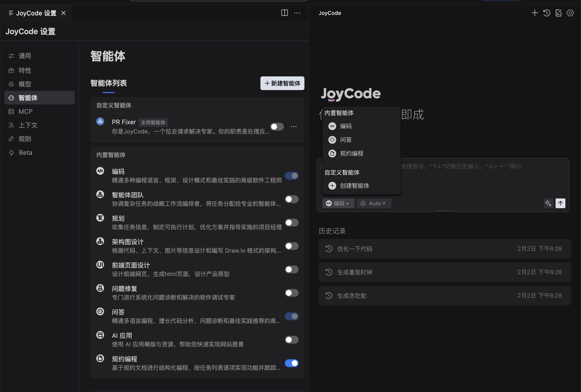581x392 pixels.
Task: Open 规则 settings section
Action: pyautogui.click(x=40, y=139)
